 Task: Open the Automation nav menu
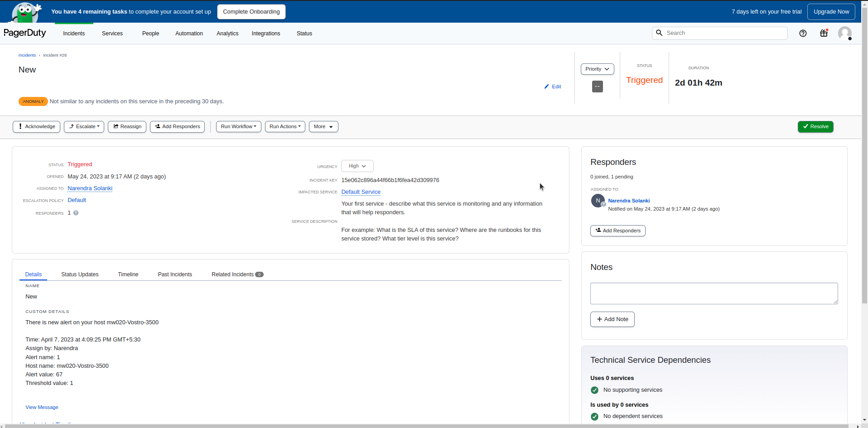pyautogui.click(x=189, y=34)
